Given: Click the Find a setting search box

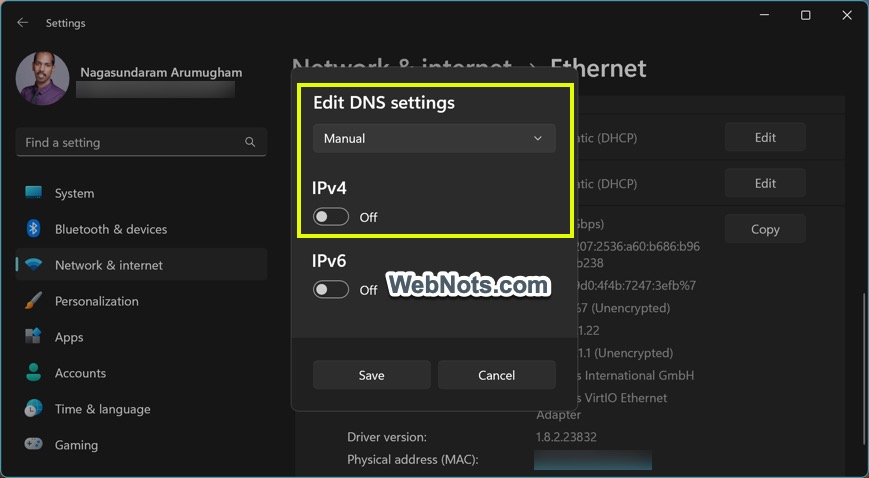Looking at the screenshot, I should 141,143.
